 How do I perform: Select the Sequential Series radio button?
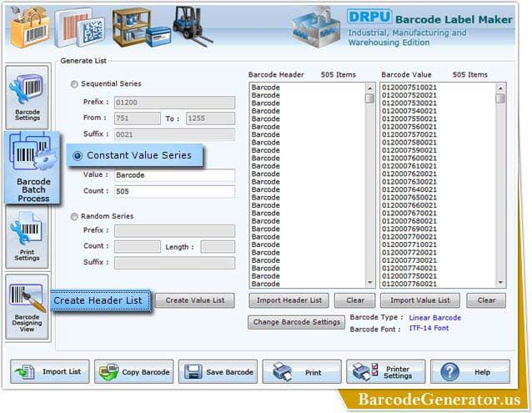pyautogui.click(x=74, y=84)
